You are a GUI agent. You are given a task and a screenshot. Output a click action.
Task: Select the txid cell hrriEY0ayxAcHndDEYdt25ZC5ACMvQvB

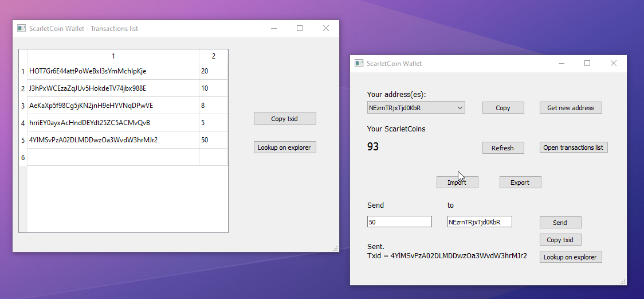pyautogui.click(x=113, y=123)
